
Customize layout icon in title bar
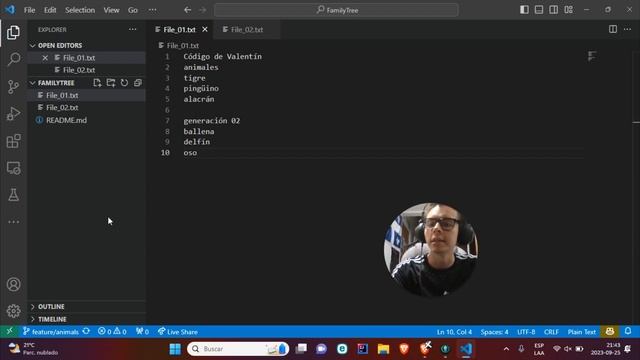pyautogui.click(x=568, y=10)
